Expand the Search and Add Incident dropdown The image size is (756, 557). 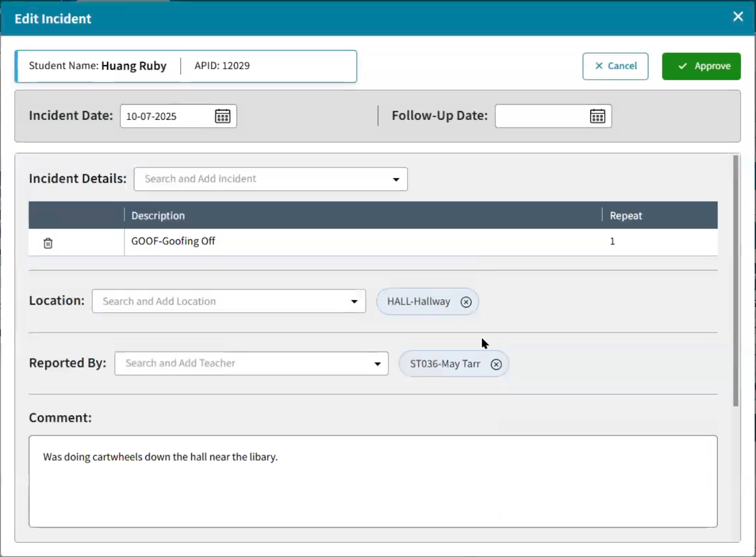pos(396,179)
